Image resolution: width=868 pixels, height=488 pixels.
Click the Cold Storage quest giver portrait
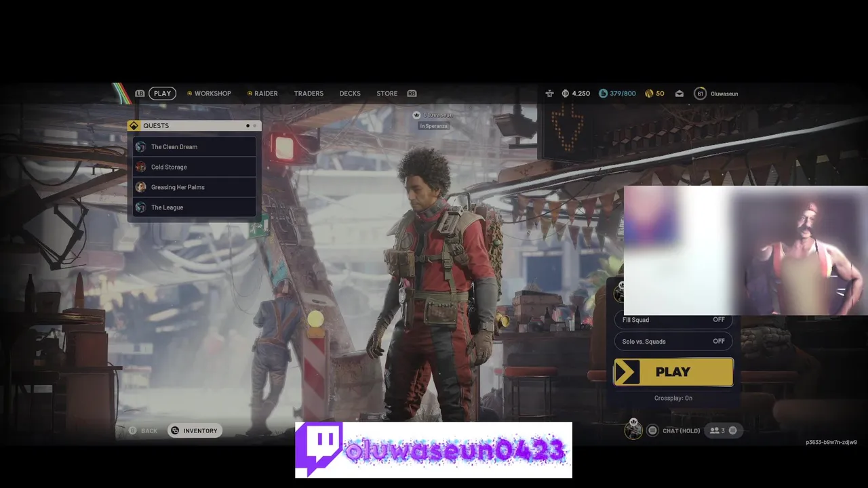[x=140, y=167]
